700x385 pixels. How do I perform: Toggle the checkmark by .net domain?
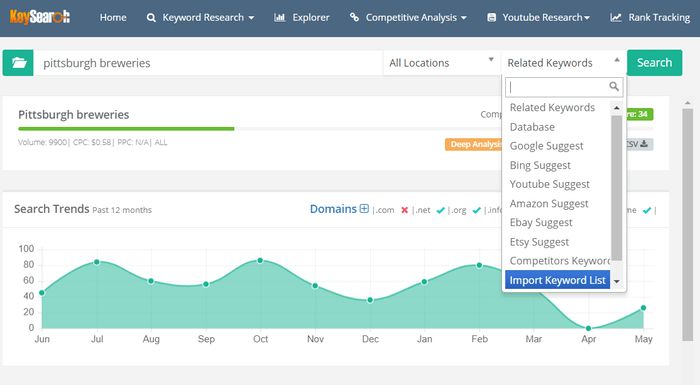pos(441,210)
